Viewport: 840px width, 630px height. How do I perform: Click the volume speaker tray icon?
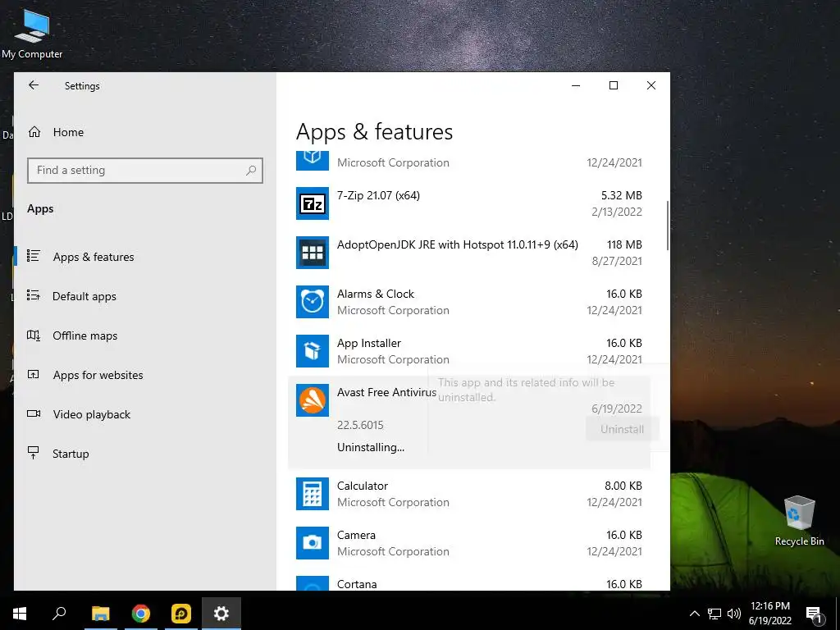(x=734, y=614)
